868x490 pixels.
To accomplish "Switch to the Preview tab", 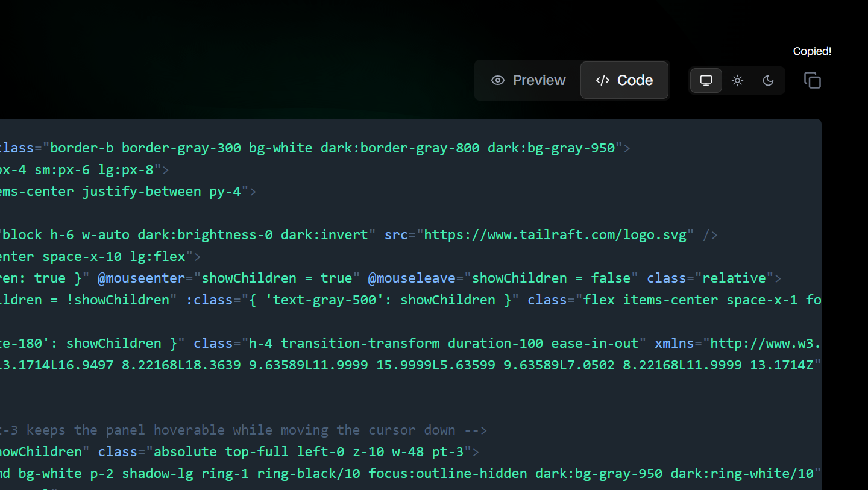I will pos(528,80).
